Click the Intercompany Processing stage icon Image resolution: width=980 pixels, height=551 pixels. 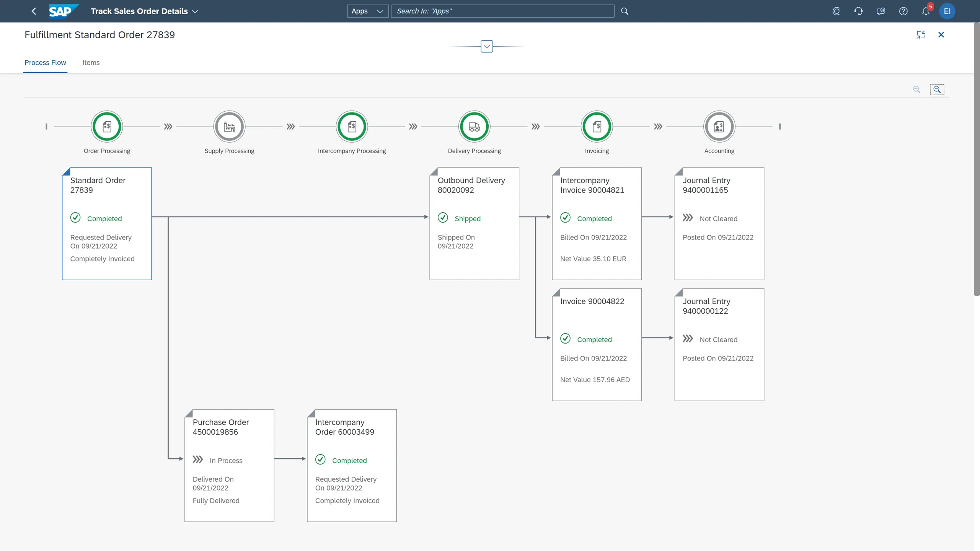pos(352,126)
